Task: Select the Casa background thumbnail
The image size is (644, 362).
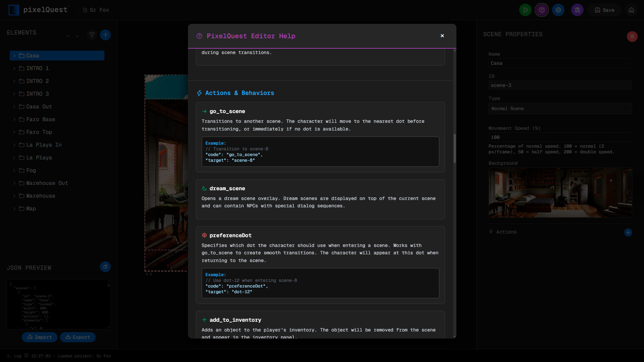Action: (560, 193)
